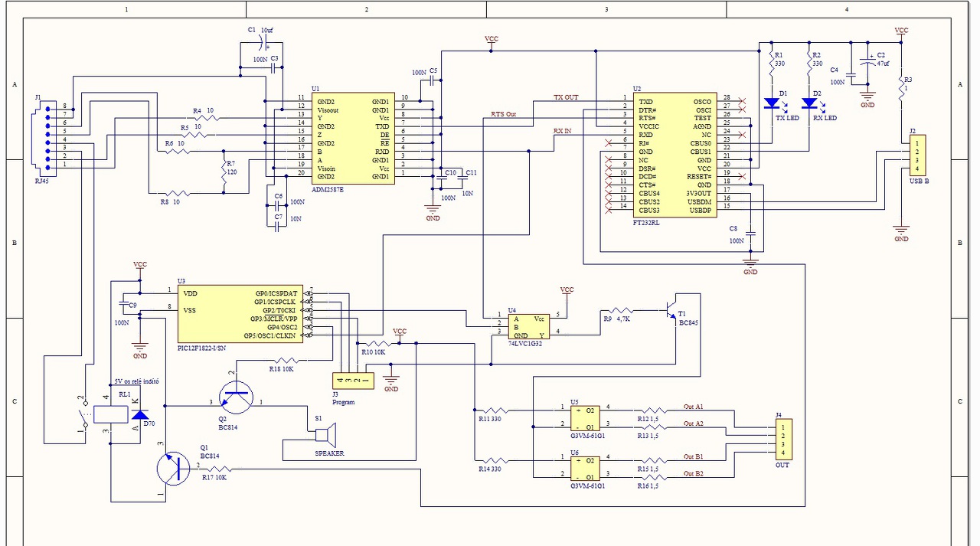Select the RX LED diode D2
Viewport: 980px width, 546px height.
pyautogui.click(x=808, y=103)
